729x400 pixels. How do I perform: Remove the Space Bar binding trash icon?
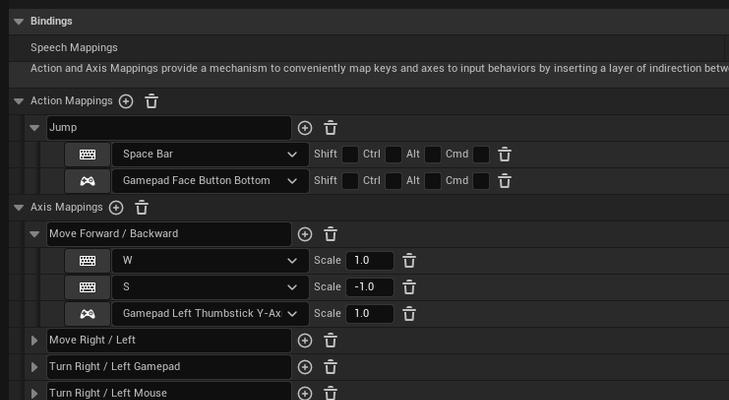click(x=504, y=154)
